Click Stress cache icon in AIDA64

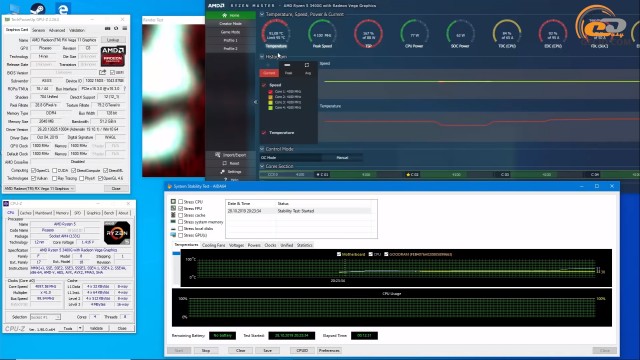click(x=173, y=215)
